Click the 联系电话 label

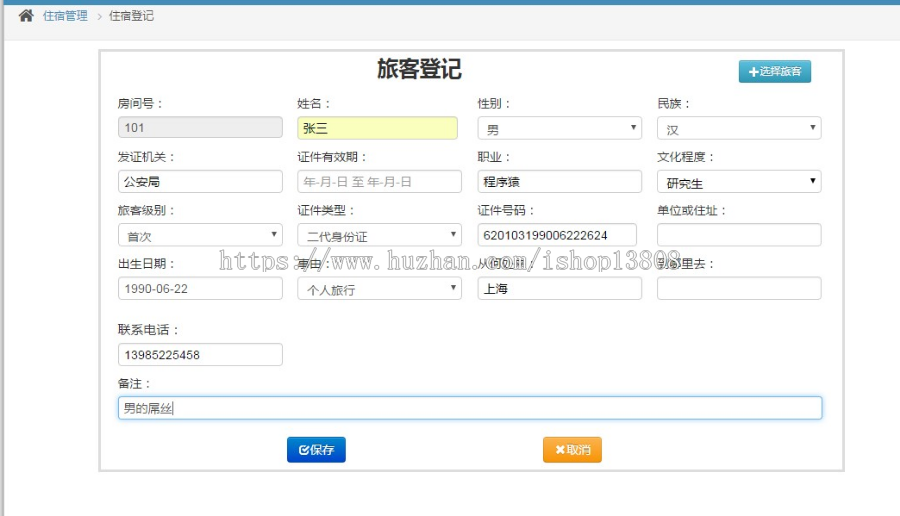click(x=148, y=330)
